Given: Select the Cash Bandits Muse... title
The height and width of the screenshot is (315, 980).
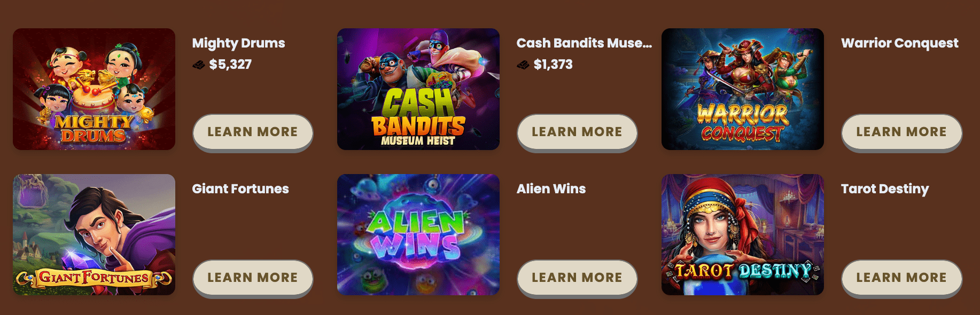Looking at the screenshot, I should [x=584, y=43].
